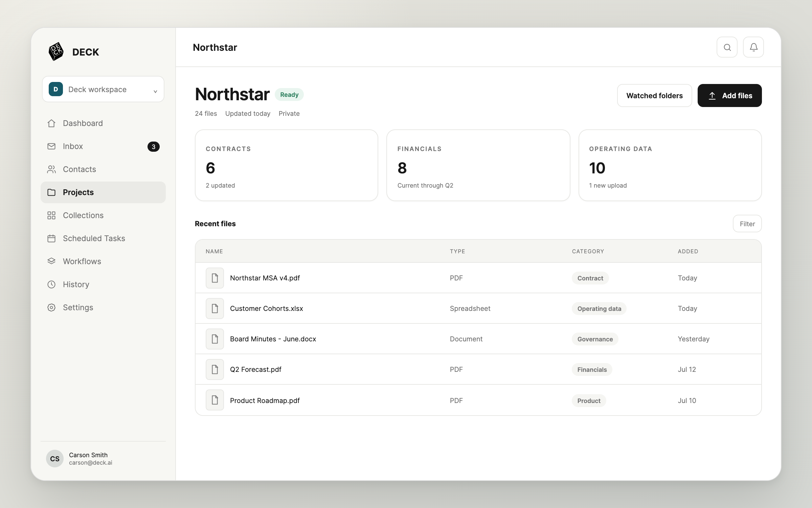Image resolution: width=812 pixels, height=508 pixels.
Task: Open Scheduled Tasks in sidebar
Action: pos(103,238)
